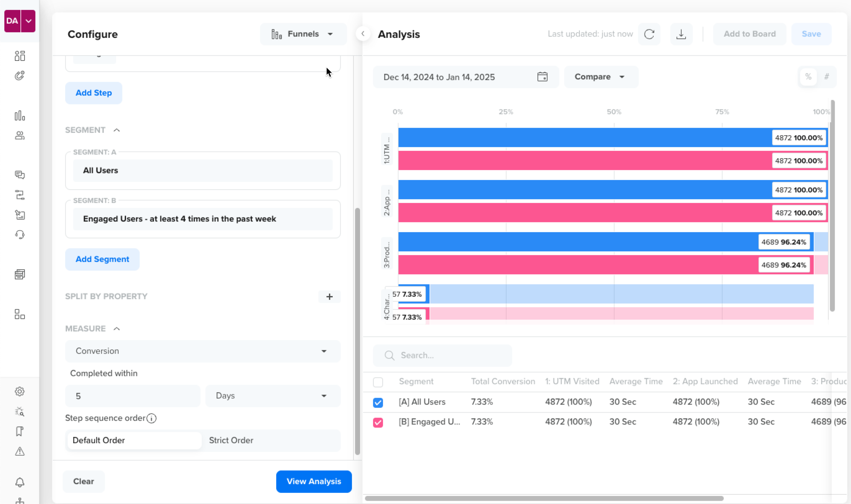Click the 2: App Launched column header
Screen dimensions: 851x504
coord(705,381)
